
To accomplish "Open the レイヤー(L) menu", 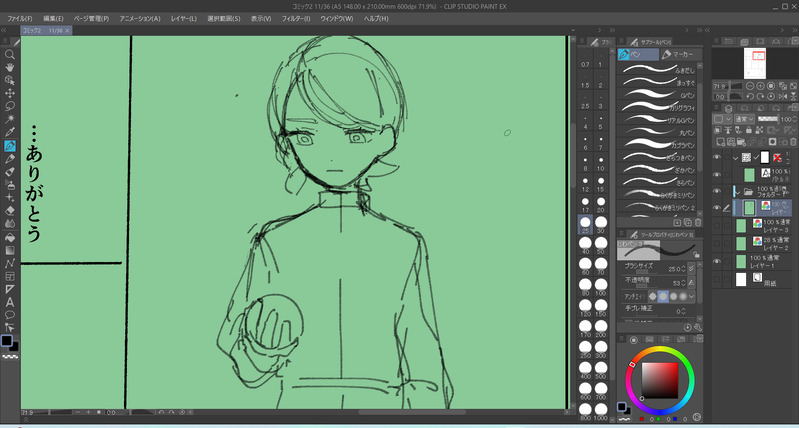I will tap(184, 18).
